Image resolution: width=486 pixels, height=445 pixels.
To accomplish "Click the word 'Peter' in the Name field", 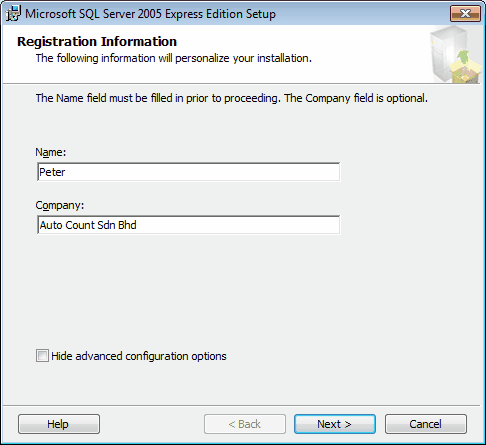I will coord(52,172).
